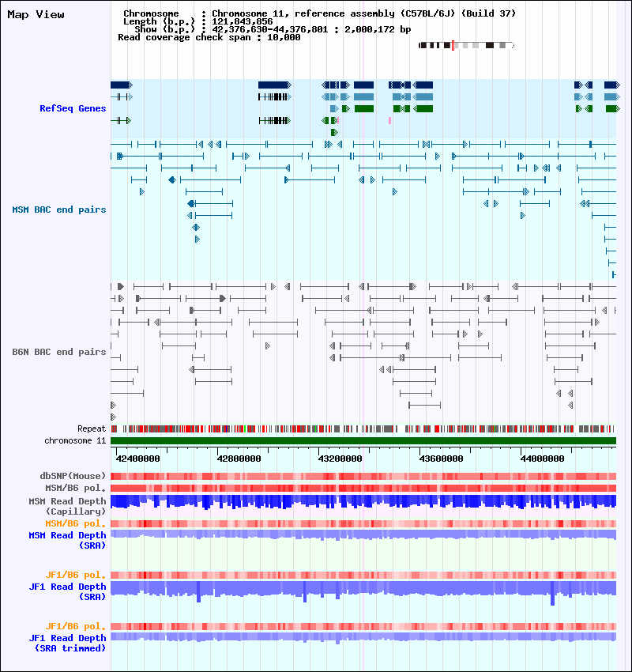The height and width of the screenshot is (672, 632).
Task: Click the Show (b.p.) range 42,376,630-44,376,801
Action: click(269, 29)
